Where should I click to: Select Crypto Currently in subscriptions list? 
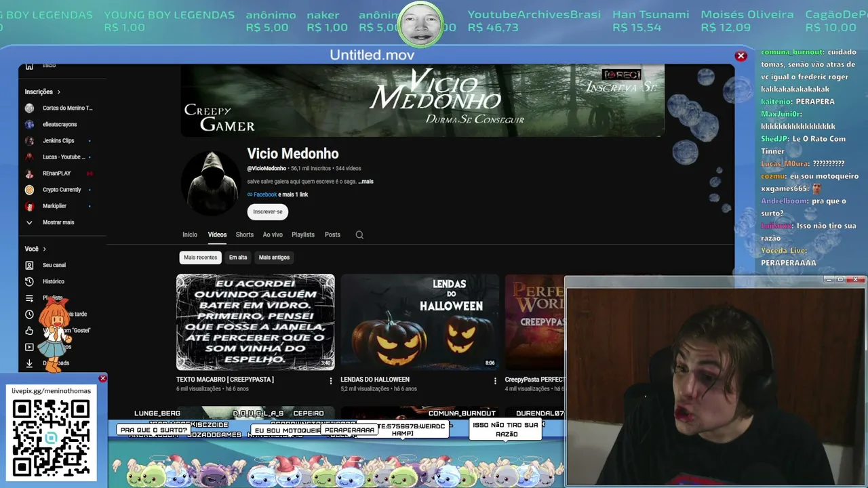coord(62,190)
